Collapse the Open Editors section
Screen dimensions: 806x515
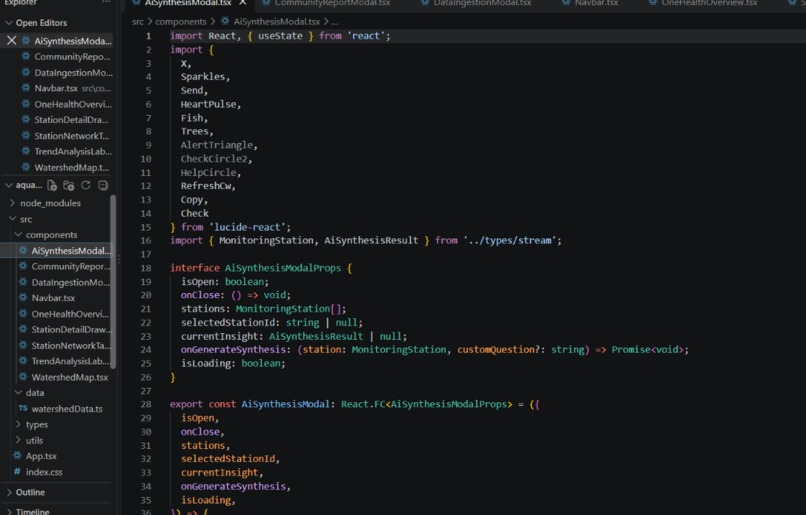9,23
